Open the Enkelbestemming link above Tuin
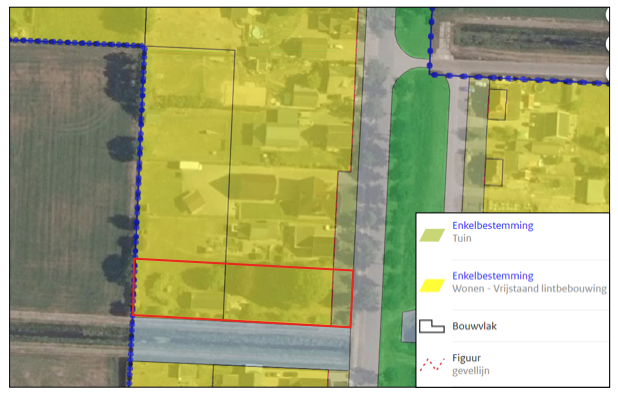618x399 pixels. pos(493,226)
